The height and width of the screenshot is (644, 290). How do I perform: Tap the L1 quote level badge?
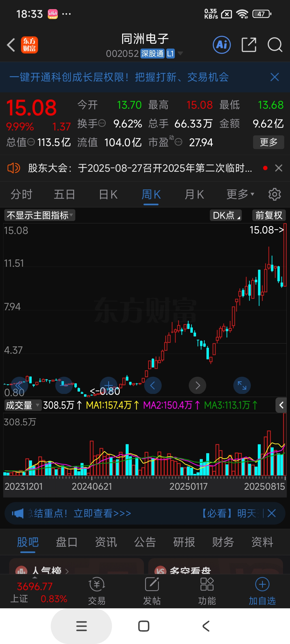[171, 54]
